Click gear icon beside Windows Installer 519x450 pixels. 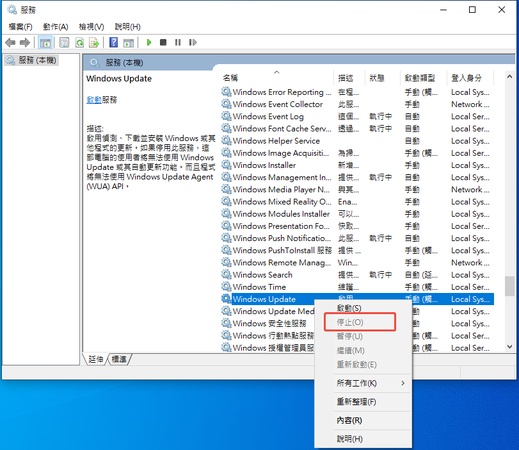tap(226, 165)
